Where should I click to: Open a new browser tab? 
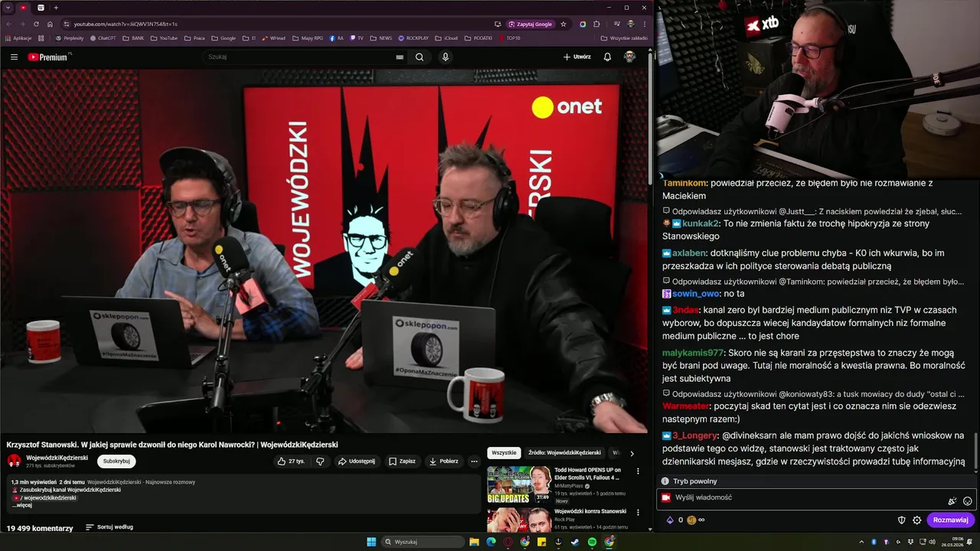tap(55, 8)
